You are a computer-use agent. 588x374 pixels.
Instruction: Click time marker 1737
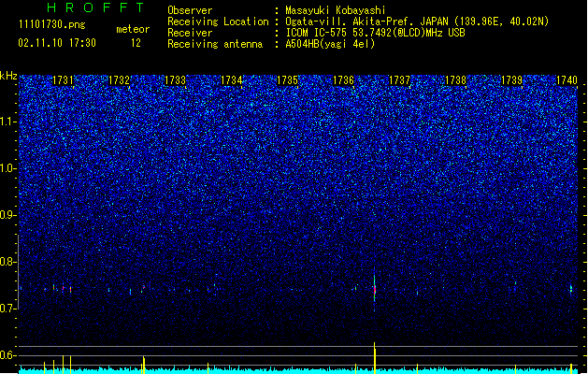click(x=400, y=80)
